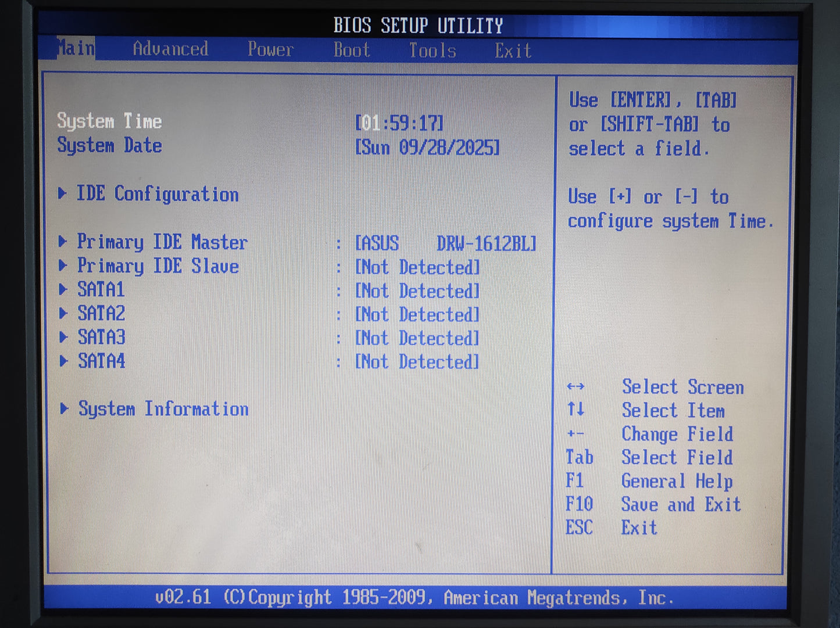Click the arrow icon beside SATA4
Screen dimensions: 840x628
[x=64, y=361]
